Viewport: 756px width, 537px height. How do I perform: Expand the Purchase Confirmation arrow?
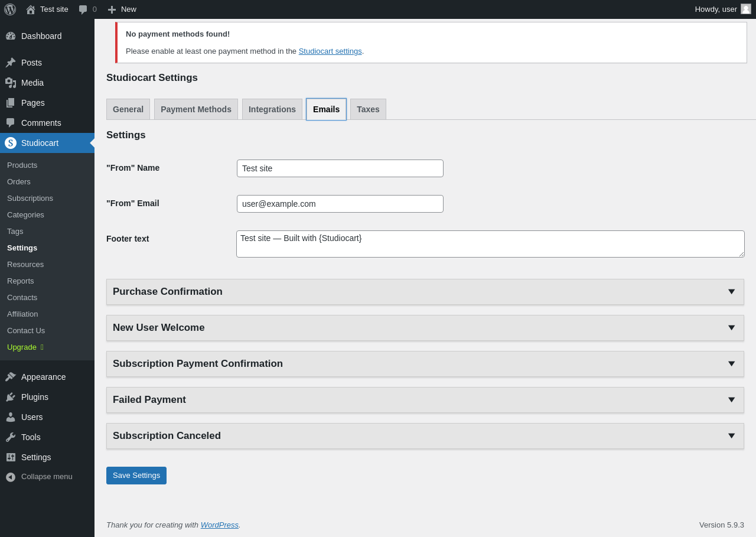pos(731,292)
